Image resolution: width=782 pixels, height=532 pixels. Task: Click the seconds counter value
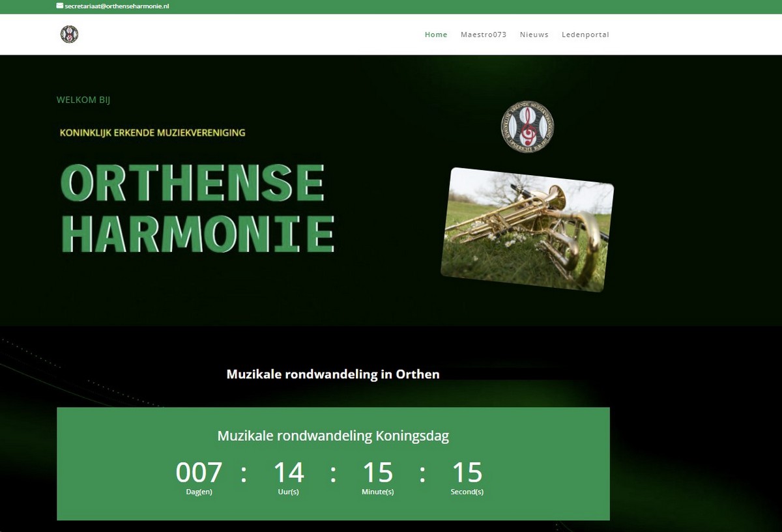pos(467,472)
